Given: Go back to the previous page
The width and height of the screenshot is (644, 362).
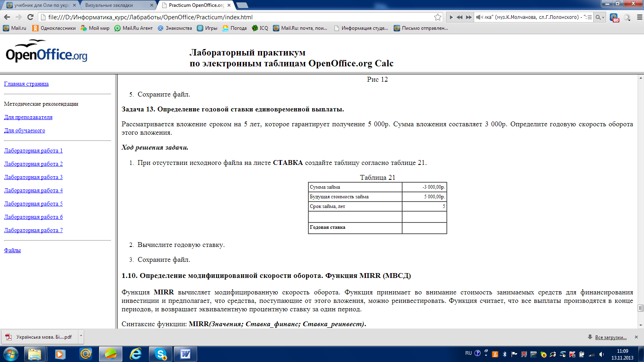Looking at the screenshot, I should click(7, 17).
